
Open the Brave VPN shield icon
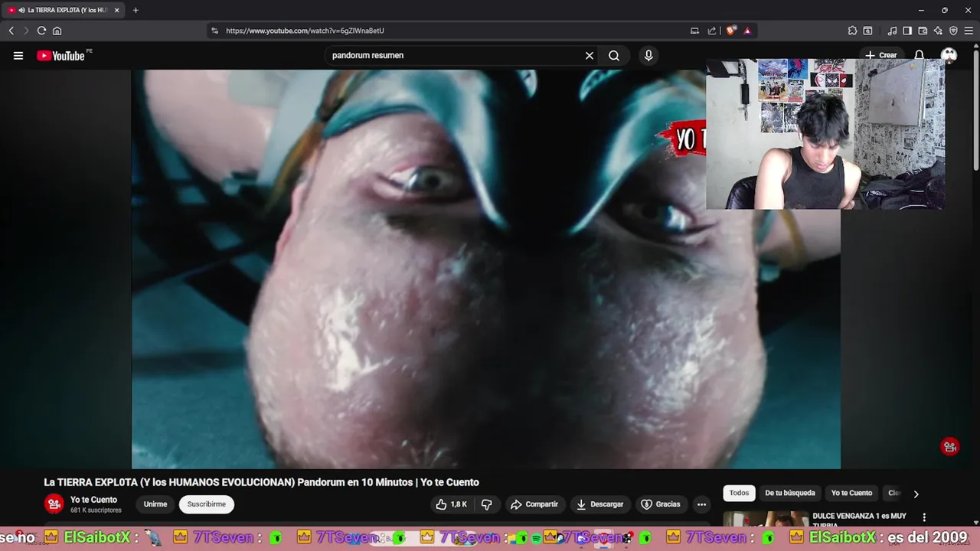(953, 31)
